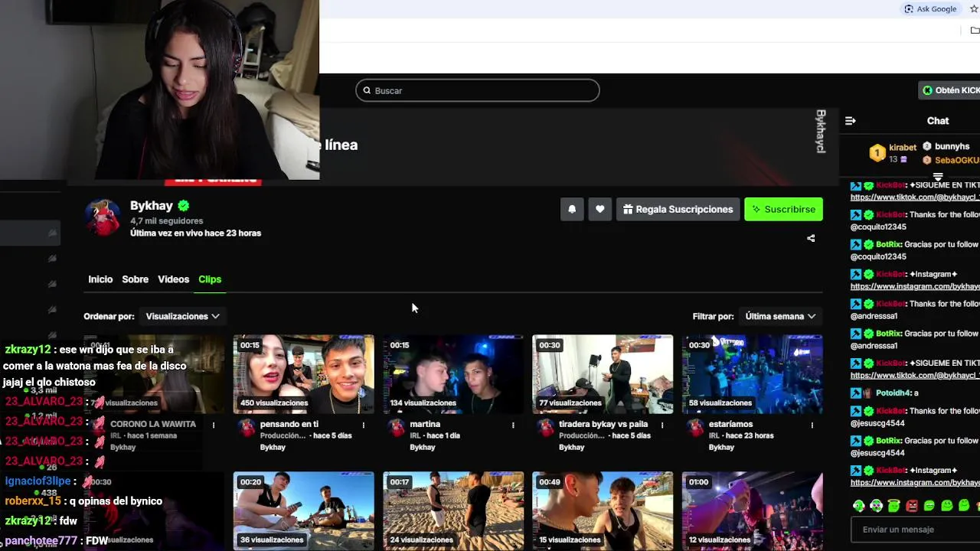The width and height of the screenshot is (980, 551).
Task: Click Regala Suscripciones button
Action: click(678, 209)
